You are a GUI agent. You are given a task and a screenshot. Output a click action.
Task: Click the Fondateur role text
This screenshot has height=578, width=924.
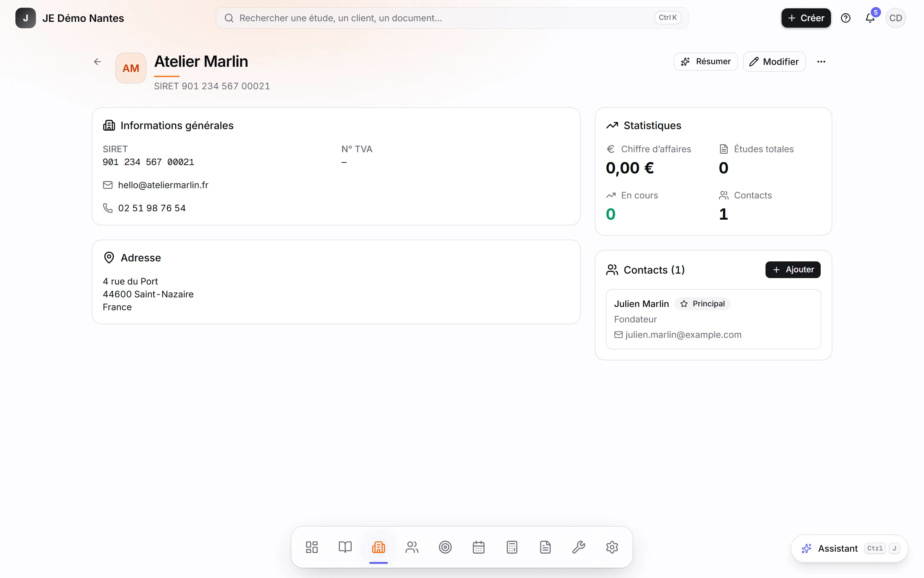click(x=635, y=319)
